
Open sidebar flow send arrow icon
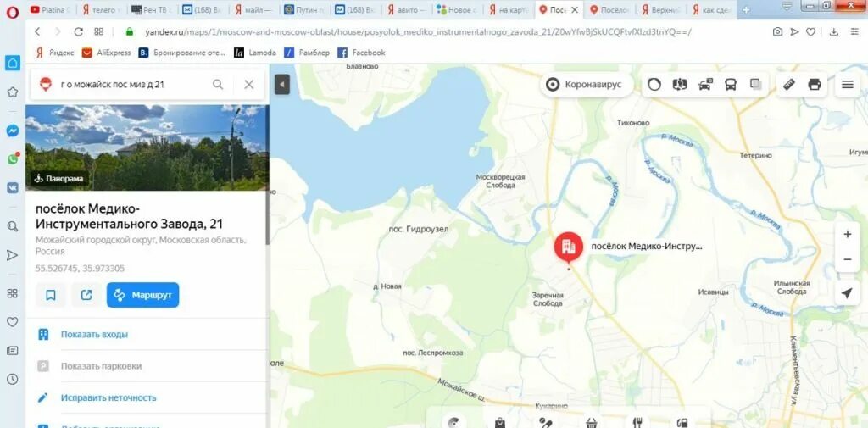[x=12, y=255]
